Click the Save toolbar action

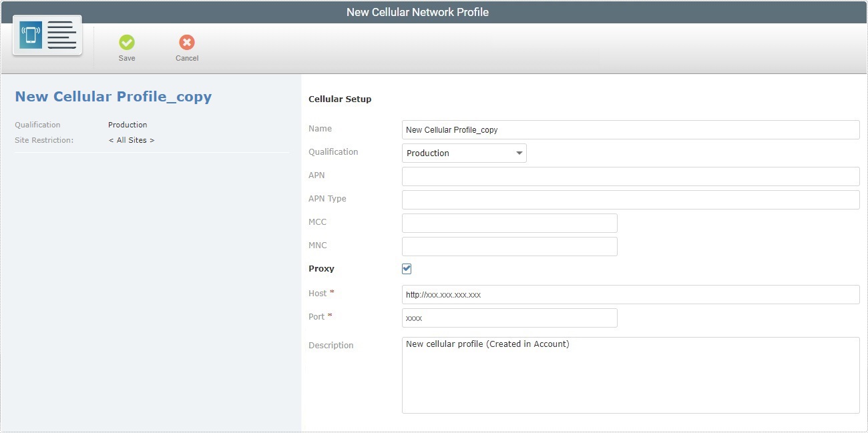pyautogui.click(x=127, y=47)
